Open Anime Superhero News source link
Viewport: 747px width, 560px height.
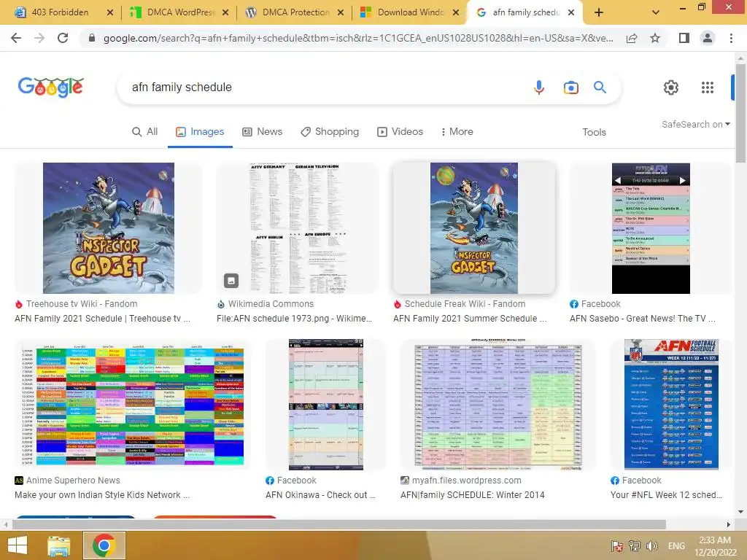[x=73, y=481]
